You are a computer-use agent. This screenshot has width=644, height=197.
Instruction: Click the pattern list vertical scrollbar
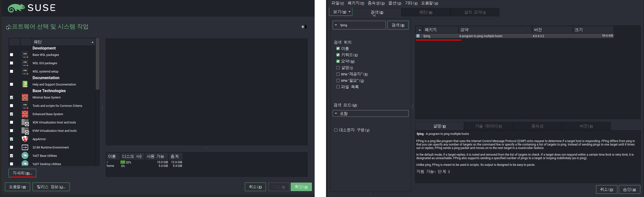(x=98, y=64)
